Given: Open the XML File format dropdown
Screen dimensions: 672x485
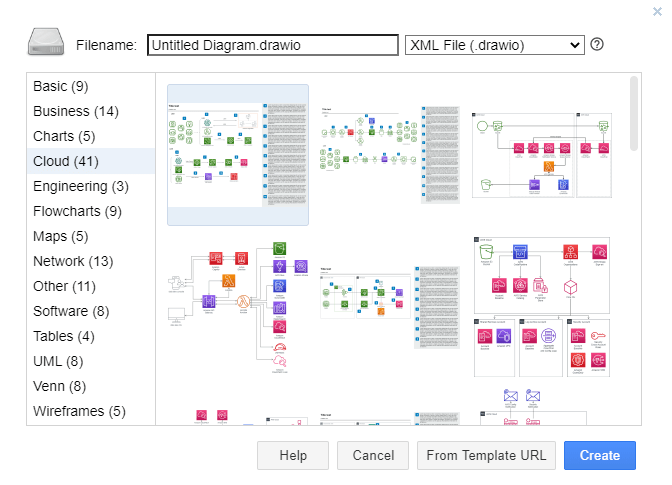Looking at the screenshot, I should (x=494, y=45).
